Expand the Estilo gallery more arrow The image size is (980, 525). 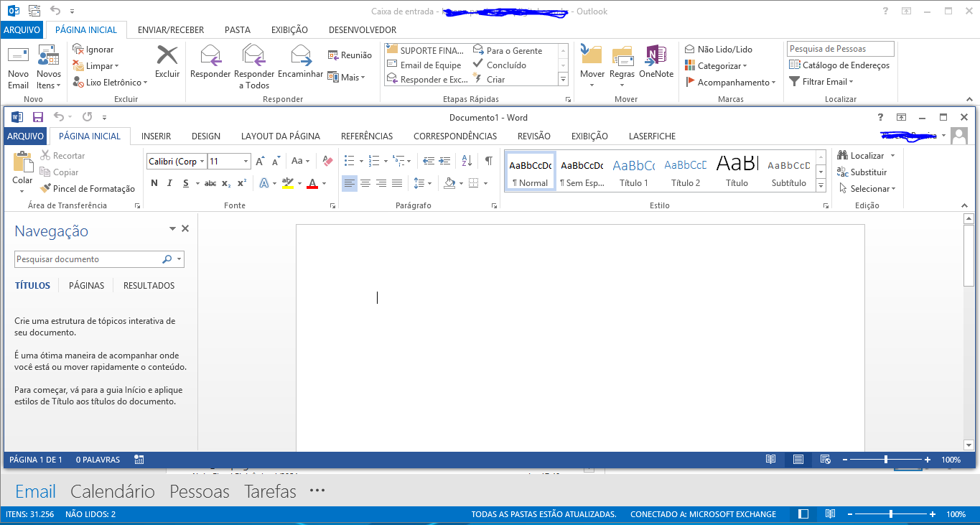[x=821, y=185]
